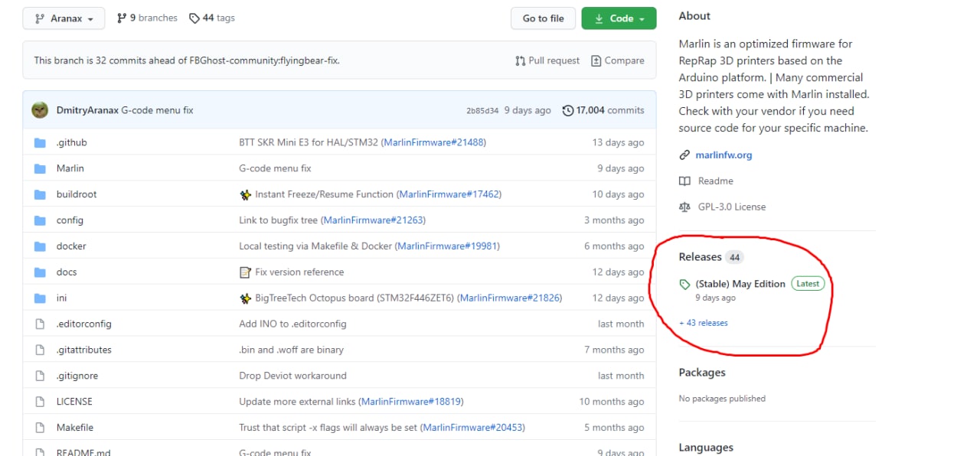980x456 pixels.
Task: View the 44 tags link
Action: pos(212,18)
